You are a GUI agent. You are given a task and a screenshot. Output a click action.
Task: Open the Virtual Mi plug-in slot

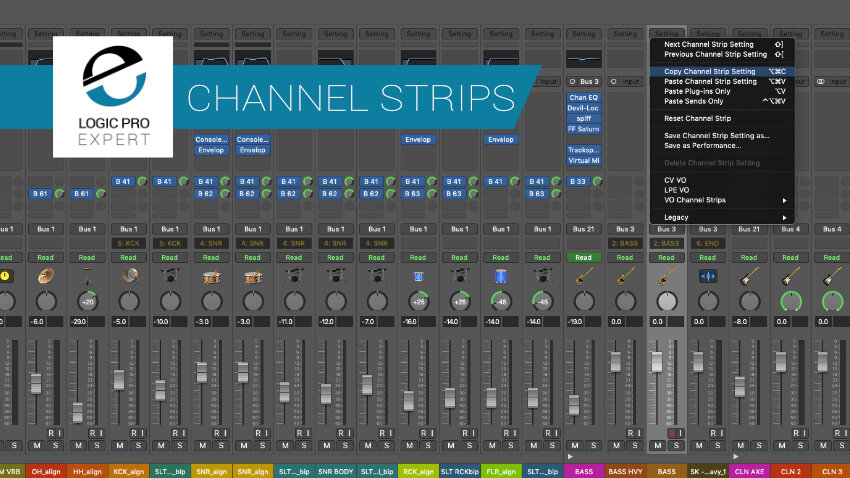tap(583, 160)
